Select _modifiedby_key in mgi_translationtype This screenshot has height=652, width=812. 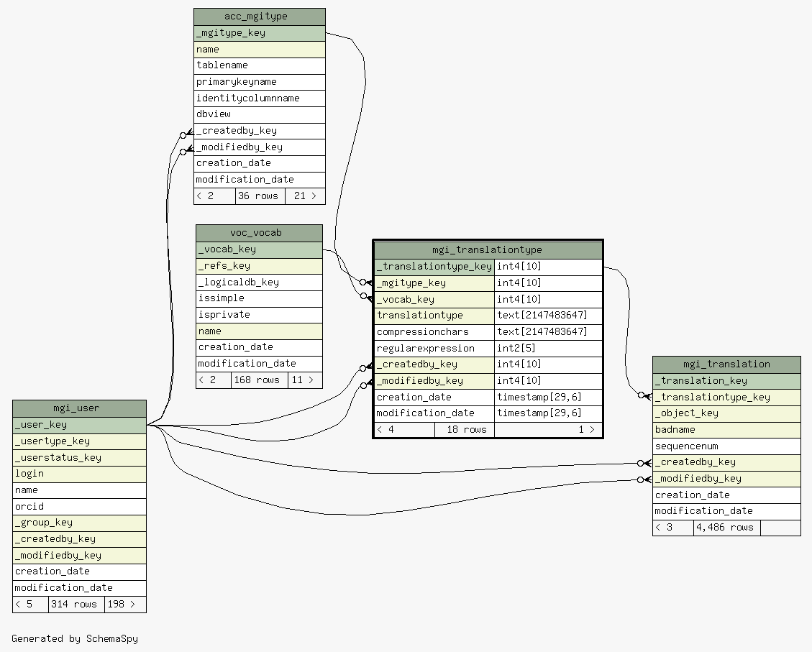click(434, 382)
